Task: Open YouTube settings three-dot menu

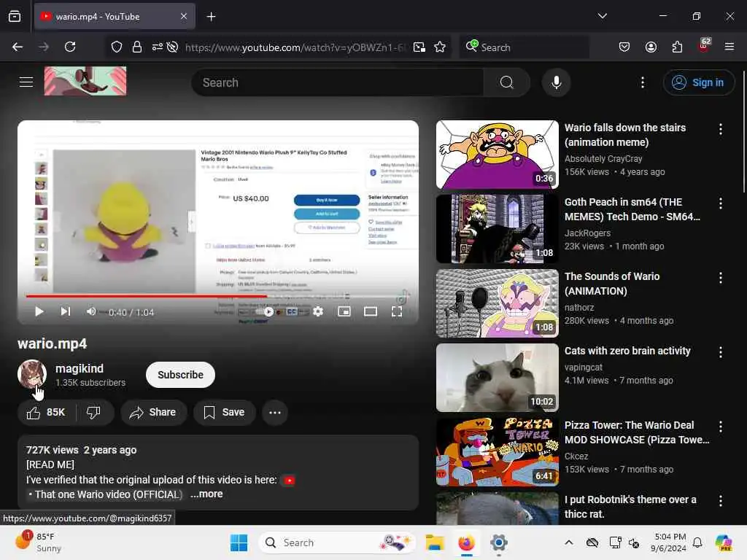Action: pos(642,82)
